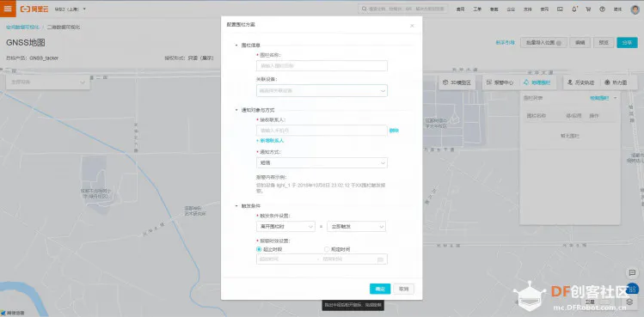Focus the 围栏名称 input field
This screenshot has height=317, width=644.
coord(322,65)
